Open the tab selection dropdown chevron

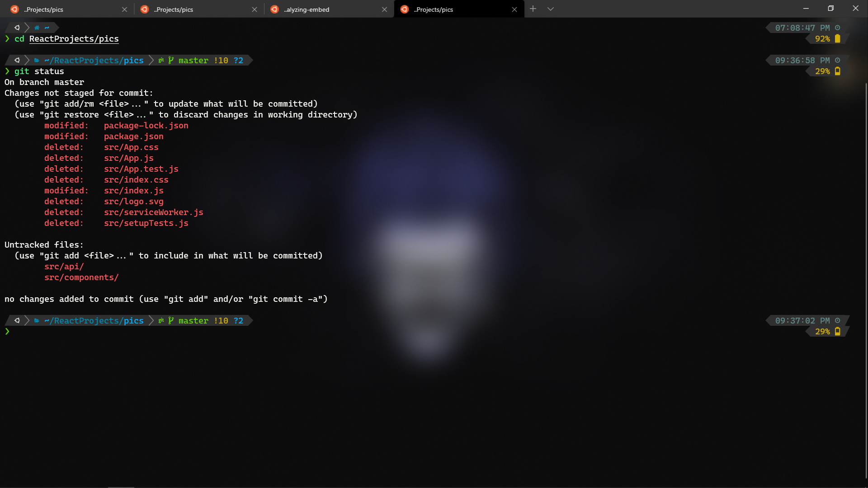click(551, 9)
